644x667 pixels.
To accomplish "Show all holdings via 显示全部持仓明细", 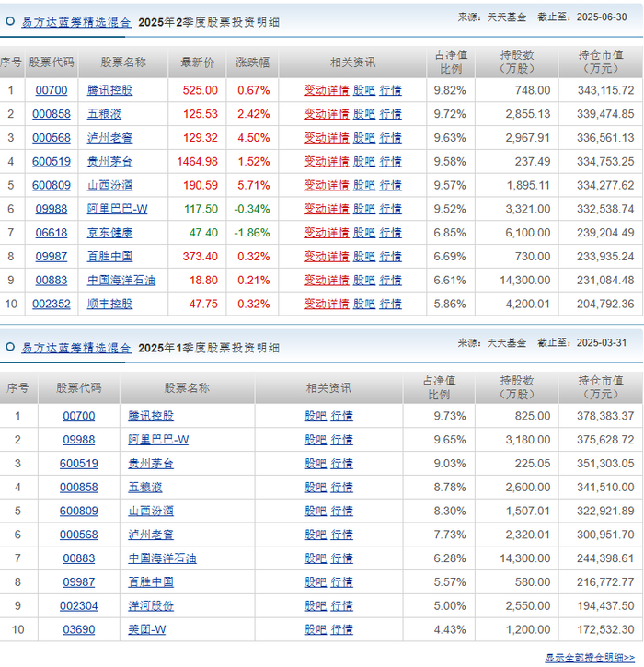I will tap(590, 658).
